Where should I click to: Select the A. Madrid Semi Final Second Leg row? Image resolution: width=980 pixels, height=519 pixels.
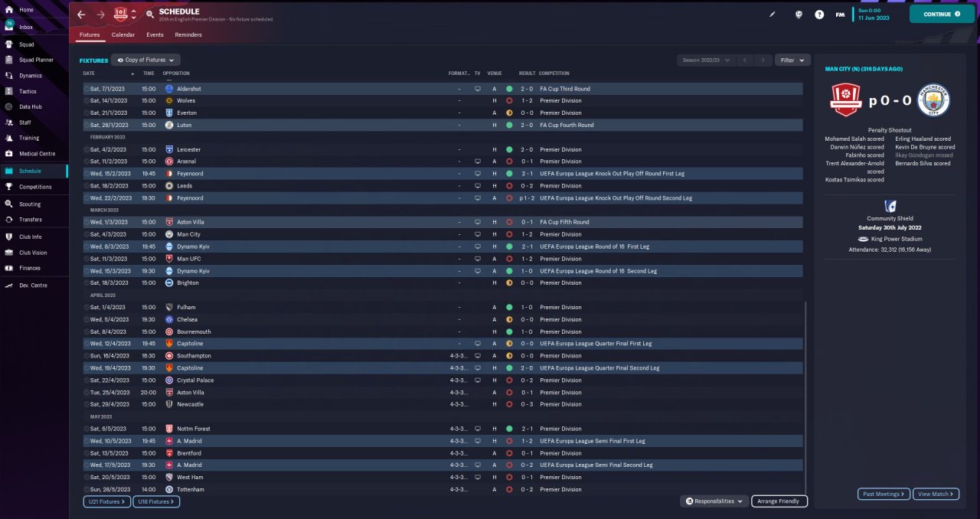[x=443, y=465]
